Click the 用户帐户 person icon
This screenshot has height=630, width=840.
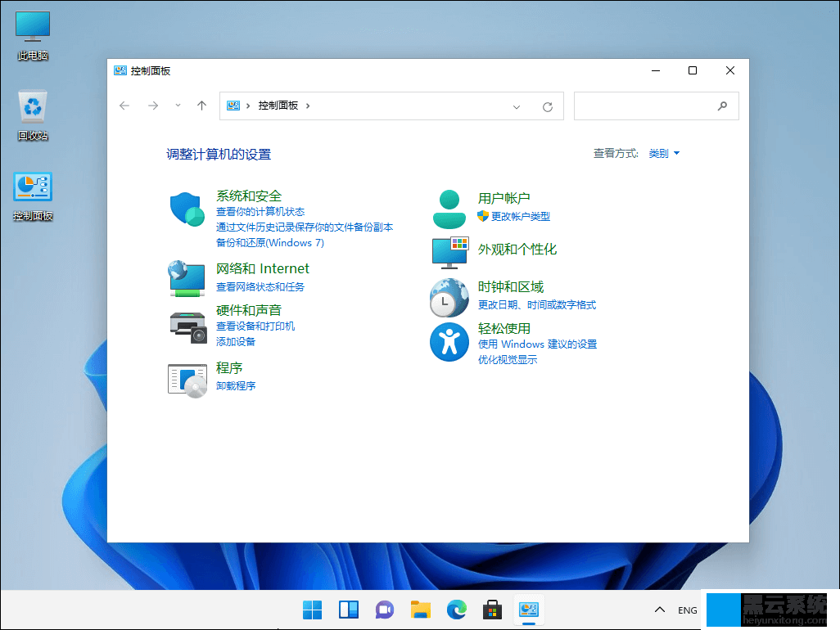point(449,209)
